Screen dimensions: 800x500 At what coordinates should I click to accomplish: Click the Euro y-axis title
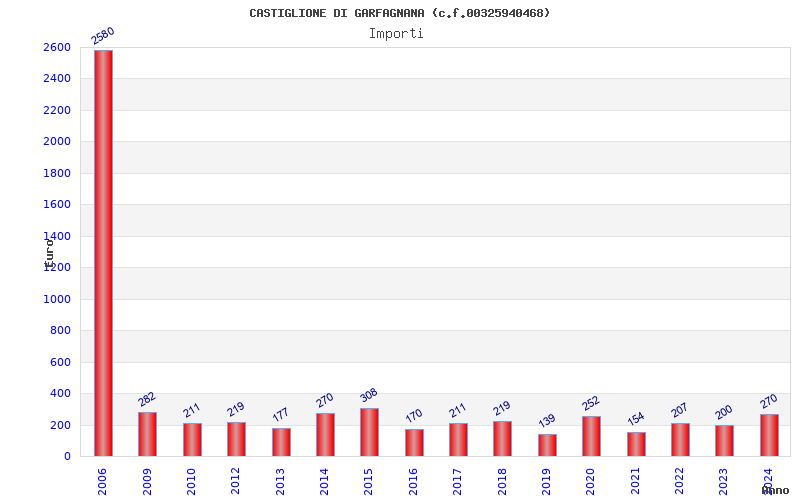coord(49,253)
